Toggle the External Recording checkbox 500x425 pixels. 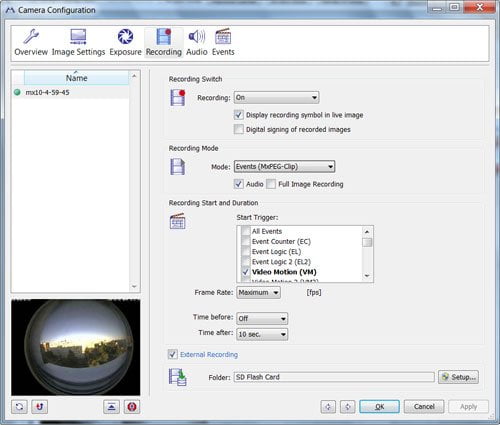pos(172,354)
